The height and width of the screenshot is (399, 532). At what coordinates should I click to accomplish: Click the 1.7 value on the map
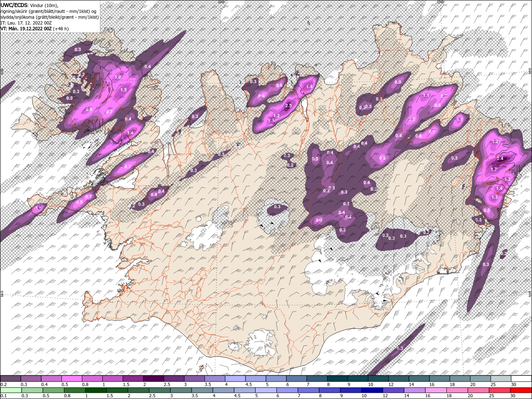pyautogui.click(x=494, y=169)
